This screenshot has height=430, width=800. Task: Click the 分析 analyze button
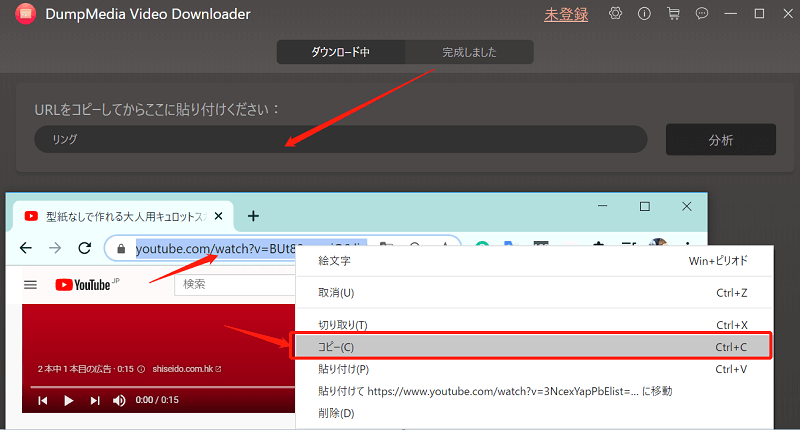coord(721,140)
